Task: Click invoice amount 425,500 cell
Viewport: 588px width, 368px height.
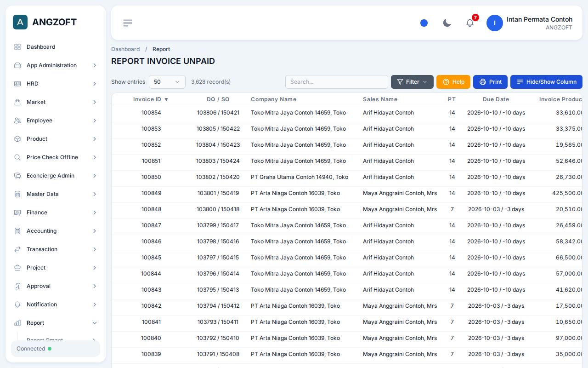Action: tap(567, 193)
